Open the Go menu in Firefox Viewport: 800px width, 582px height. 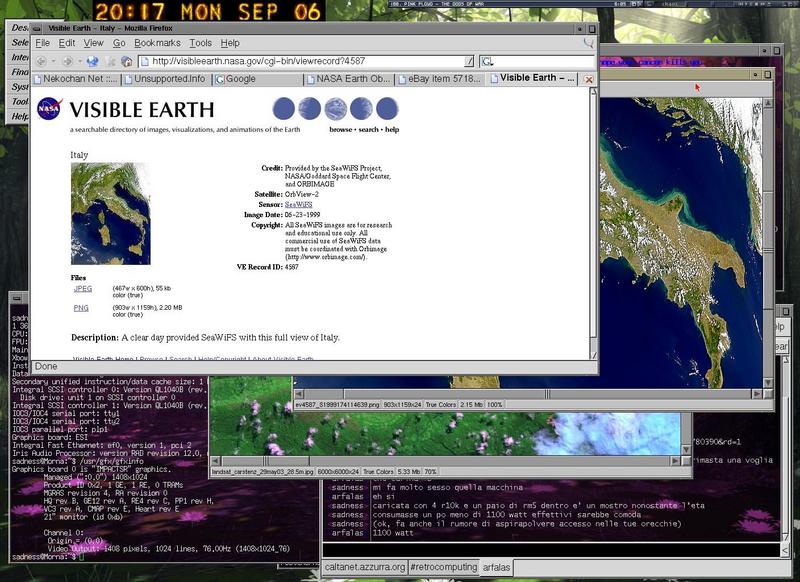coord(119,43)
